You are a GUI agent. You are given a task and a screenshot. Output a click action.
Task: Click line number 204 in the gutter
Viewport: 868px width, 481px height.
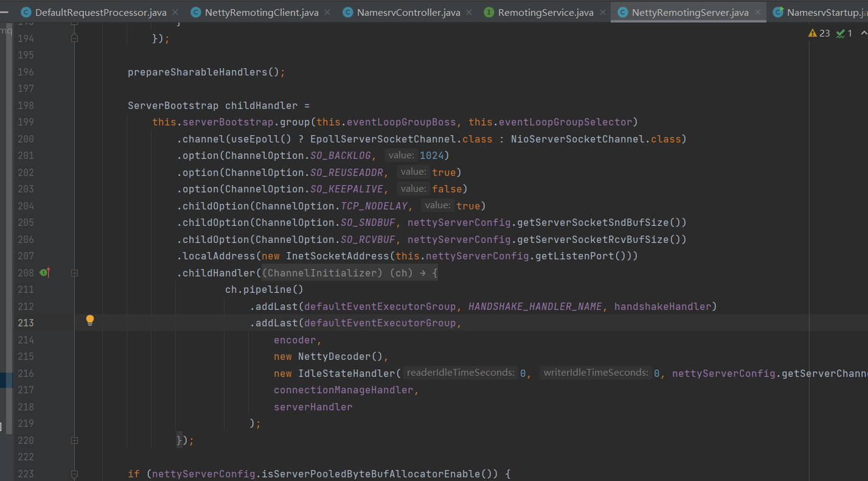(26, 206)
